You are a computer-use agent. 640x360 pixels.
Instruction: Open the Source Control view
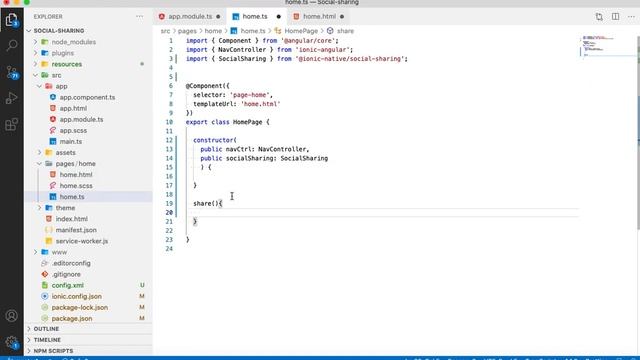[12, 72]
